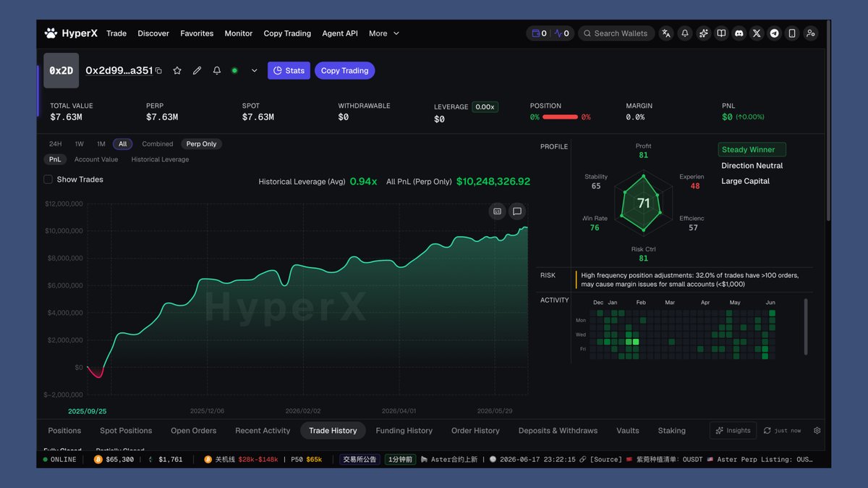Switch chart to Combined mode
868x488 pixels.
(x=158, y=144)
